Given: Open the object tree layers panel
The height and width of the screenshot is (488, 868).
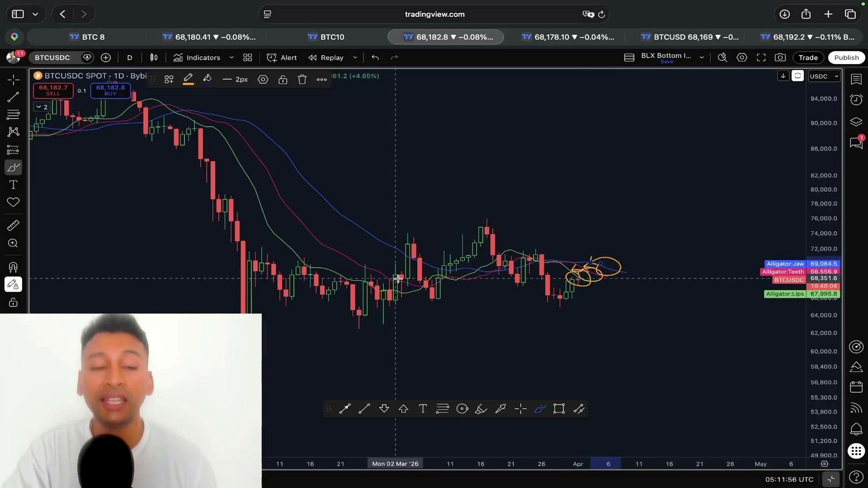Looking at the screenshot, I should pyautogui.click(x=856, y=121).
